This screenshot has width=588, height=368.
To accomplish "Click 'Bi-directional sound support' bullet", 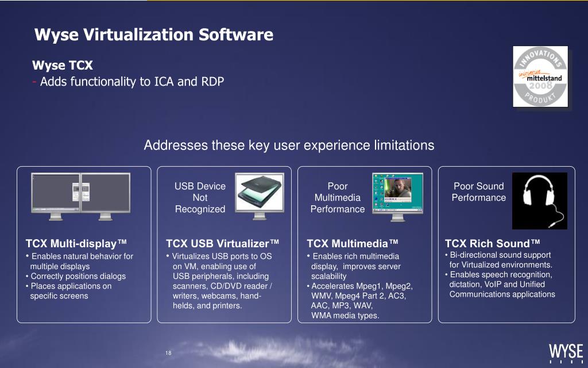I will coord(499,260).
